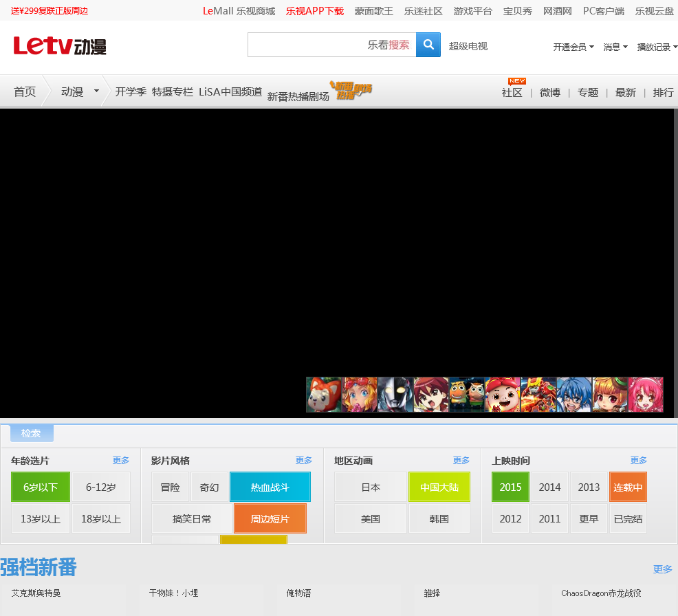Open the 微博 nav link

pos(550,92)
